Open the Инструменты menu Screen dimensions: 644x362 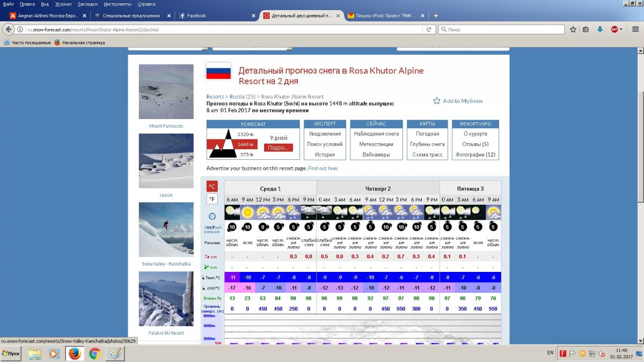(118, 4)
